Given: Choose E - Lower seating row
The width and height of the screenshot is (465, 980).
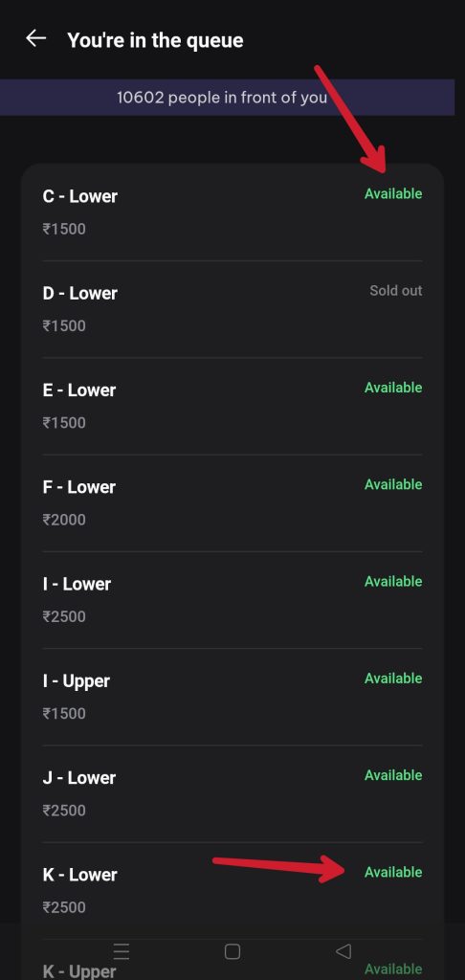Looking at the screenshot, I should click(232, 406).
